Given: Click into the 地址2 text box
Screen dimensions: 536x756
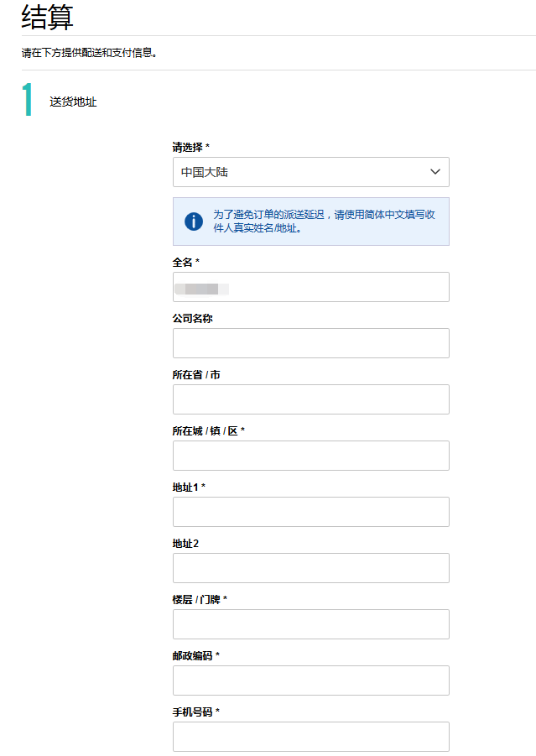Looking at the screenshot, I should point(310,568).
